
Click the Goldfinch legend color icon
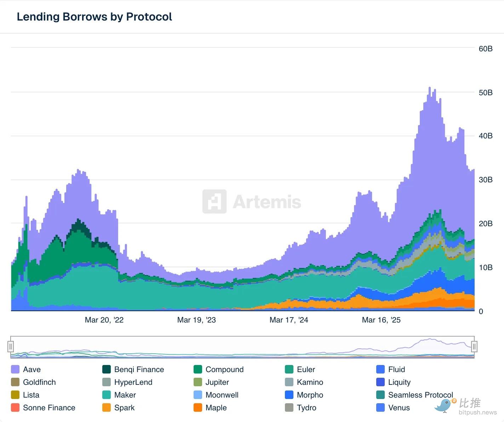pos(15,382)
